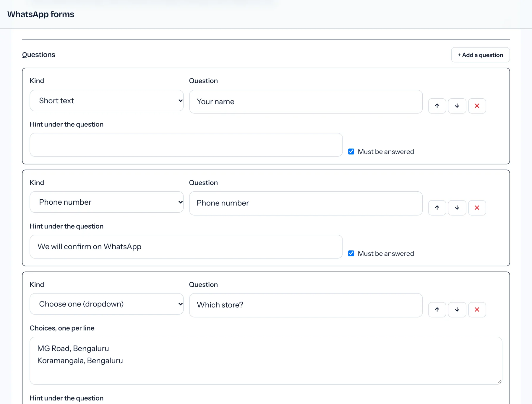Screen dimensions: 532x404
Task: Edit hint 'We will confirm on WhatsApp'
Action: pyautogui.click(x=186, y=247)
